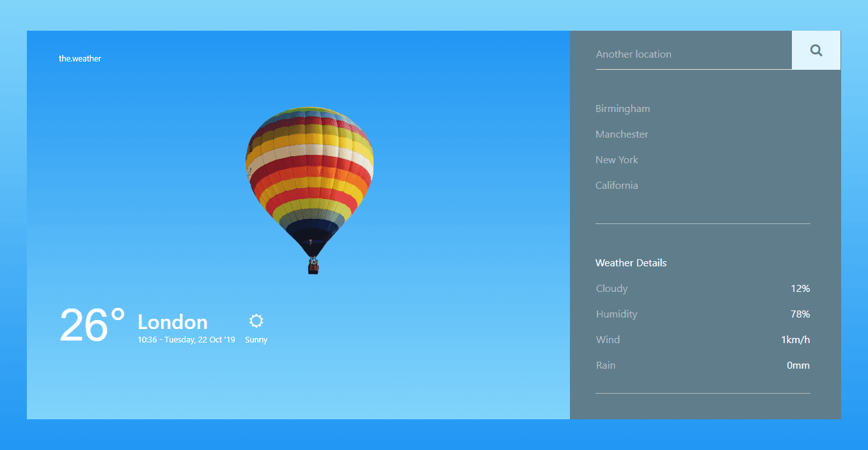The image size is (868, 450).
Task: Click the date text below London
Action: [186, 339]
